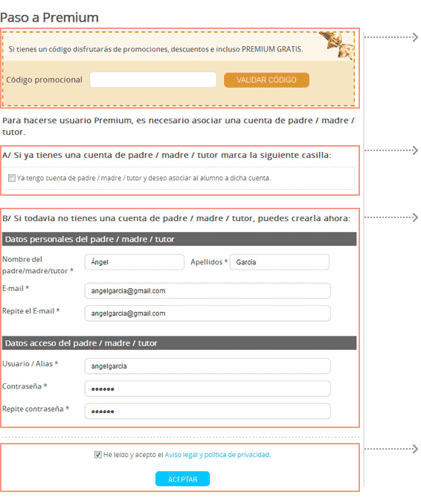Viewport: 421px width, 504px height.
Task: Click the E-mail input field
Action: point(208,290)
